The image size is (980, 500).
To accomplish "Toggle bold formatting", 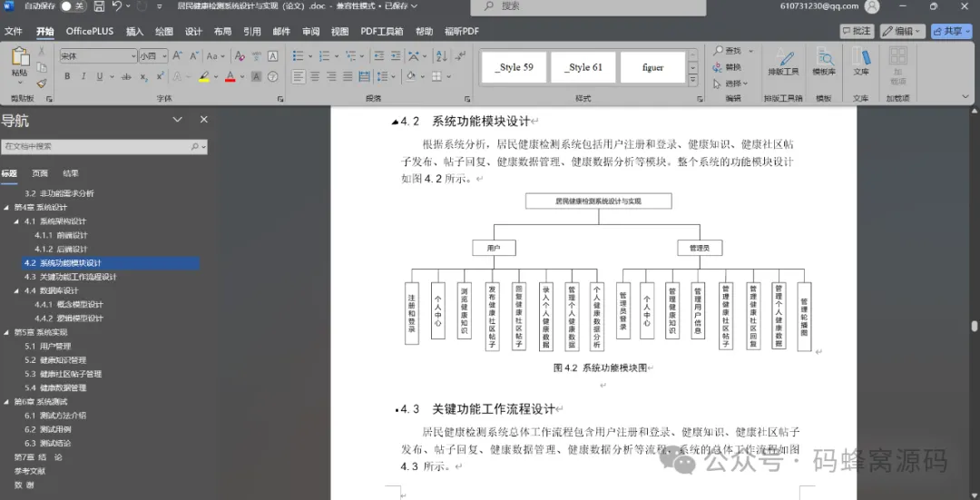I will tap(67, 76).
